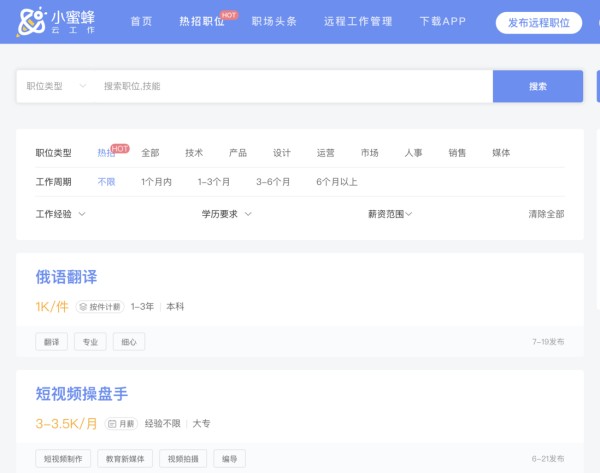Select 不限 for work period
This screenshot has height=473, width=600.
point(106,182)
